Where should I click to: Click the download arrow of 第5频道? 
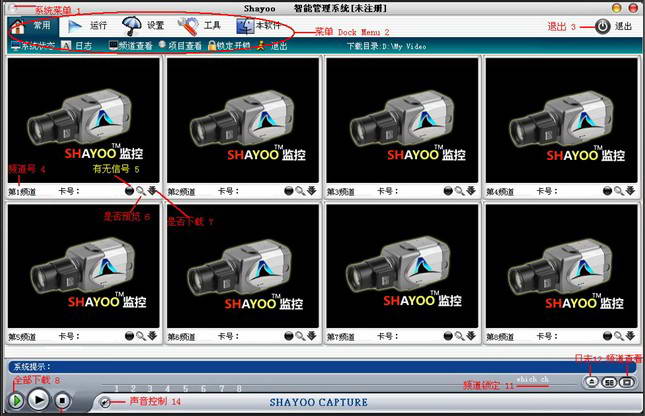tap(152, 336)
